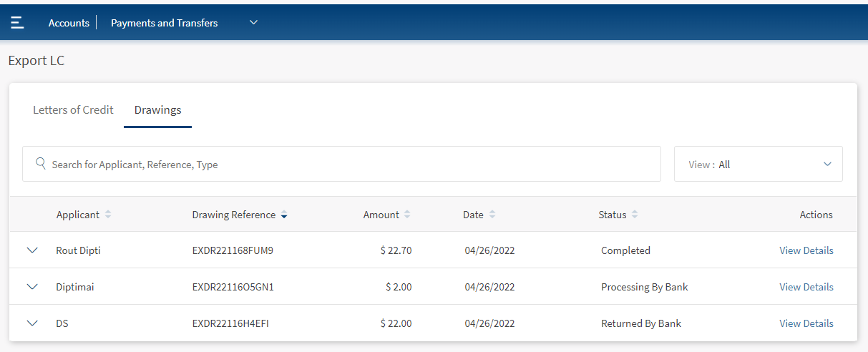
Task: Sort by Date column arrows
Action: click(x=492, y=215)
